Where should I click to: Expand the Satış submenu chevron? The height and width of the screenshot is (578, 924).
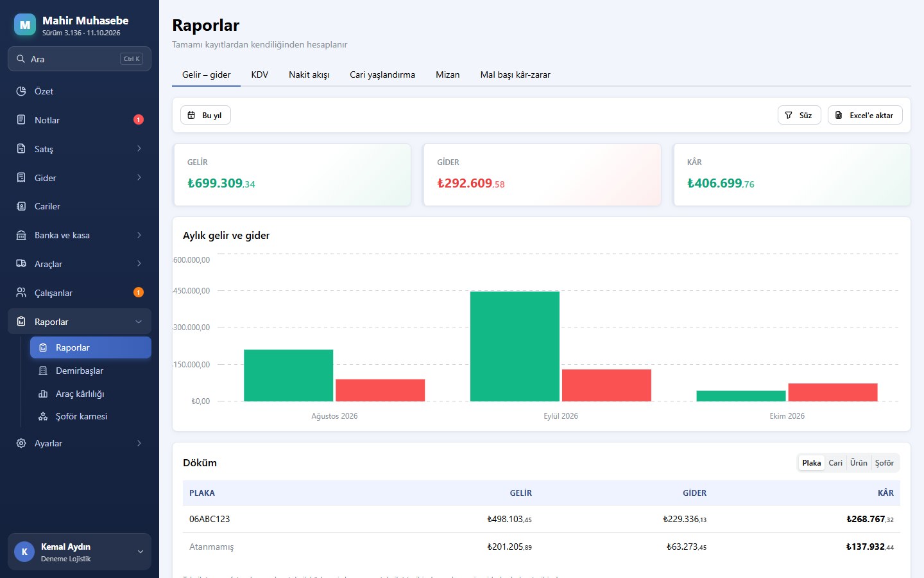click(x=139, y=149)
